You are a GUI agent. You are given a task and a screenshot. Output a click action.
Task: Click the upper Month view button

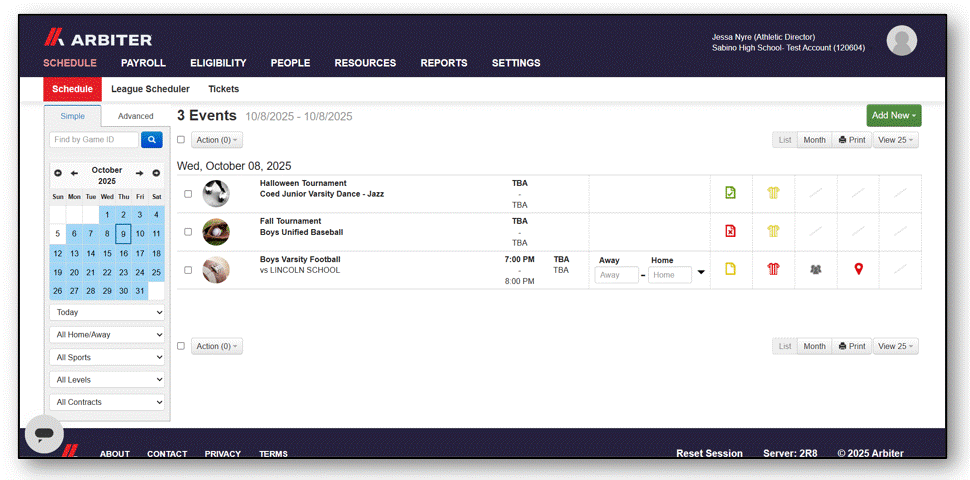point(814,140)
